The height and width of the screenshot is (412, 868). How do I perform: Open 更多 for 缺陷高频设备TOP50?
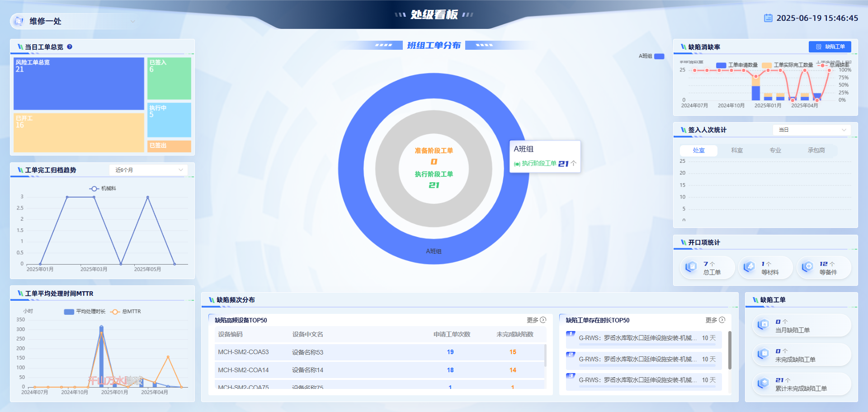[x=536, y=320]
